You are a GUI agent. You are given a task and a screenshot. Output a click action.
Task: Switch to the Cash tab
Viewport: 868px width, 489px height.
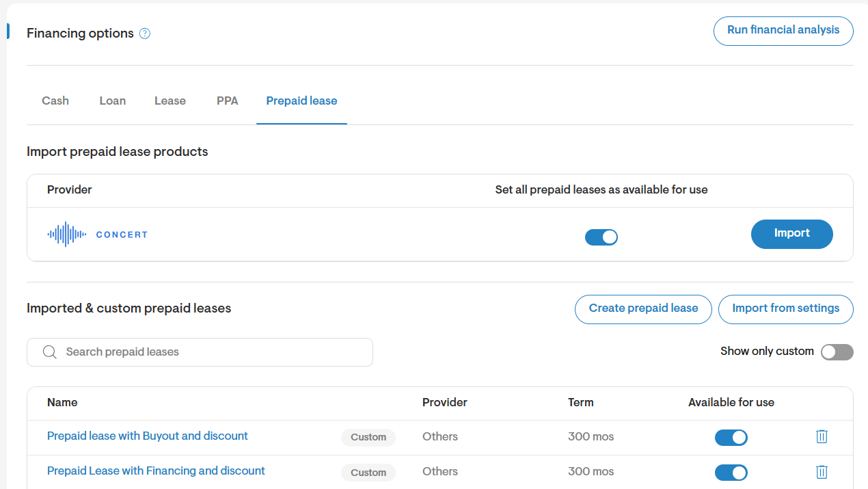55,101
